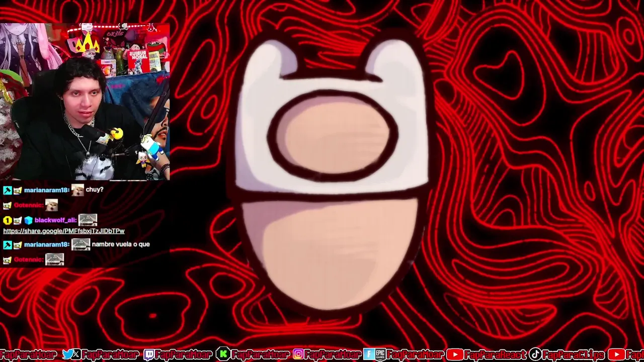Click marianaram18 username beside "nambre vuela o que"
Image resolution: width=644 pixels, height=362 pixels.
46,244
